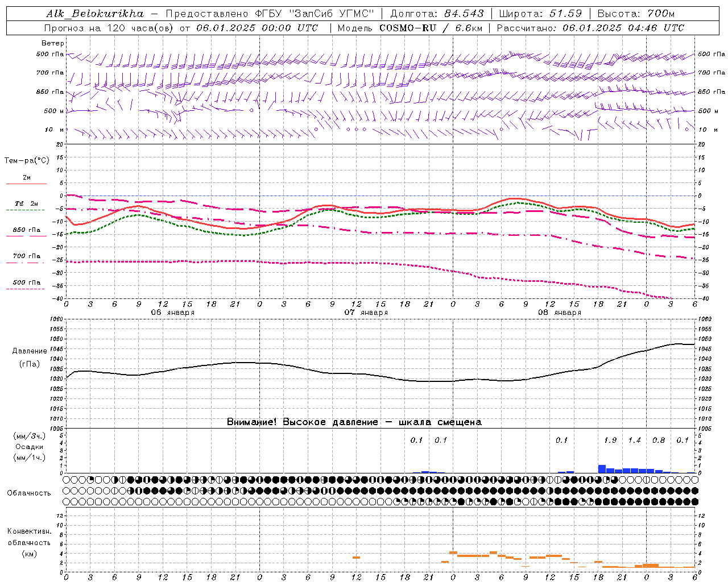
Task: Click the 07 января date label
Action: [x=366, y=313]
